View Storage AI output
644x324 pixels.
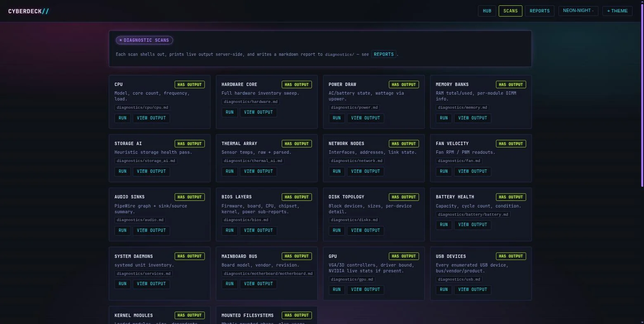151,171
